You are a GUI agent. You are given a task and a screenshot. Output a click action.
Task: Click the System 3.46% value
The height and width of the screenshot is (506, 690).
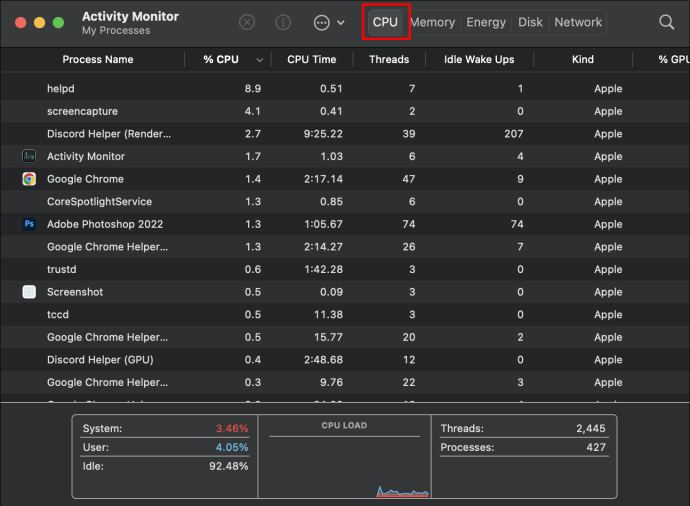[x=232, y=428]
